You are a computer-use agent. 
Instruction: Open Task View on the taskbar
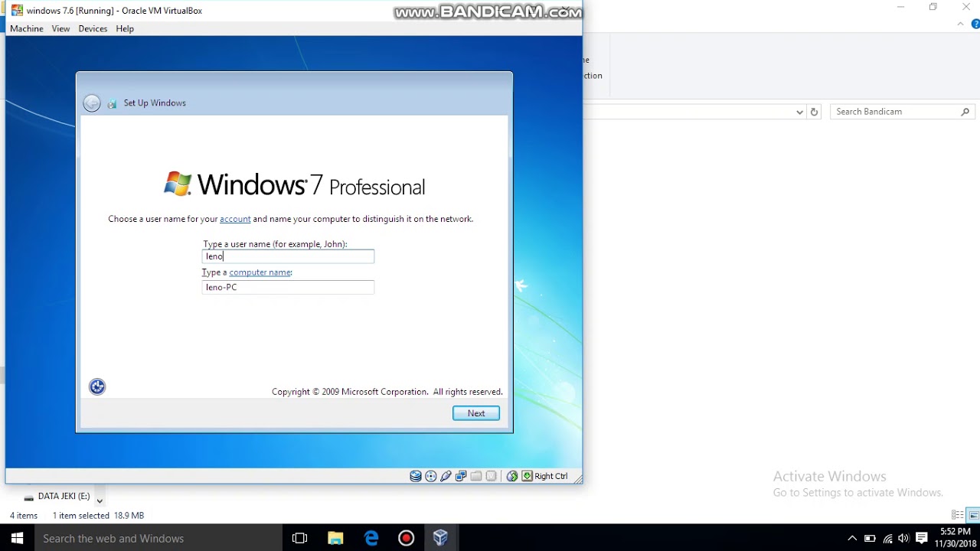coord(299,538)
